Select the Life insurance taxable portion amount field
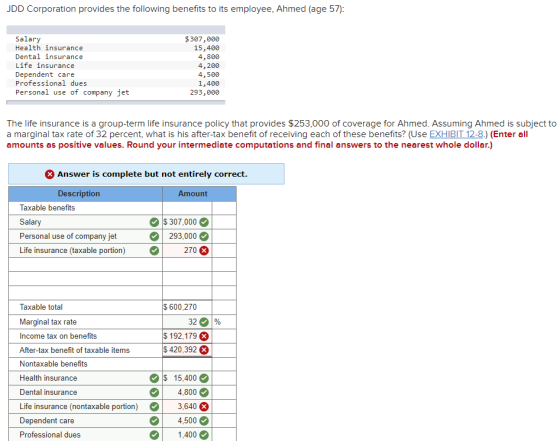This screenshot has width=560, height=441. tap(187, 251)
